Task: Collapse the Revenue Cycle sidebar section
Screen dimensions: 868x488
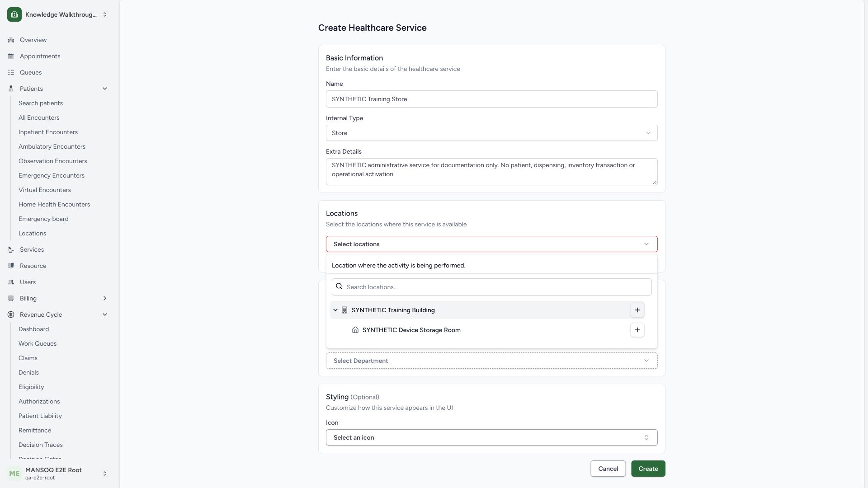Action: point(105,314)
